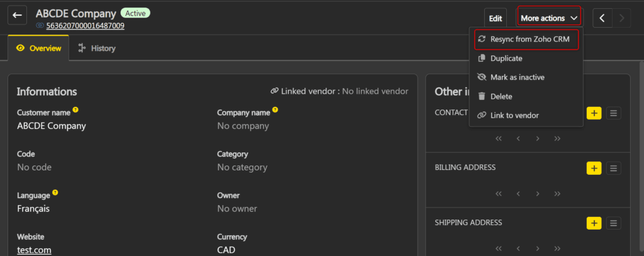This screenshot has height=256, width=644.
Task: Go to previous customer record arrow
Action: pyautogui.click(x=602, y=18)
